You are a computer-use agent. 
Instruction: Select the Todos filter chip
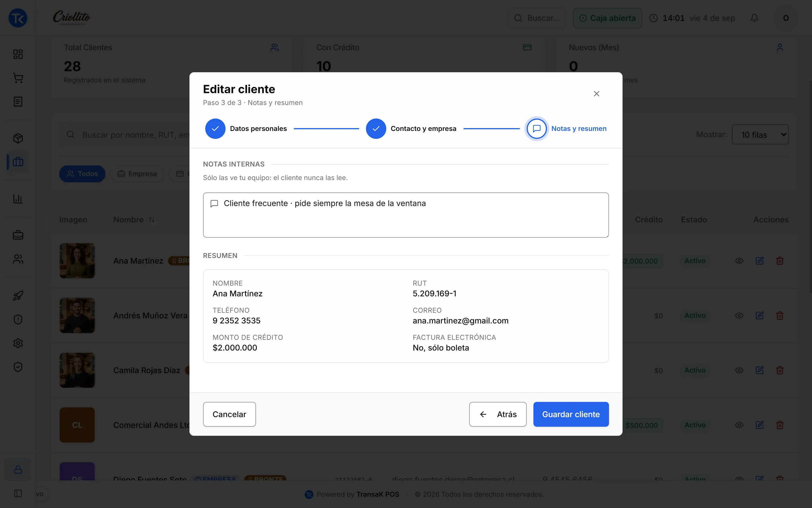point(82,174)
